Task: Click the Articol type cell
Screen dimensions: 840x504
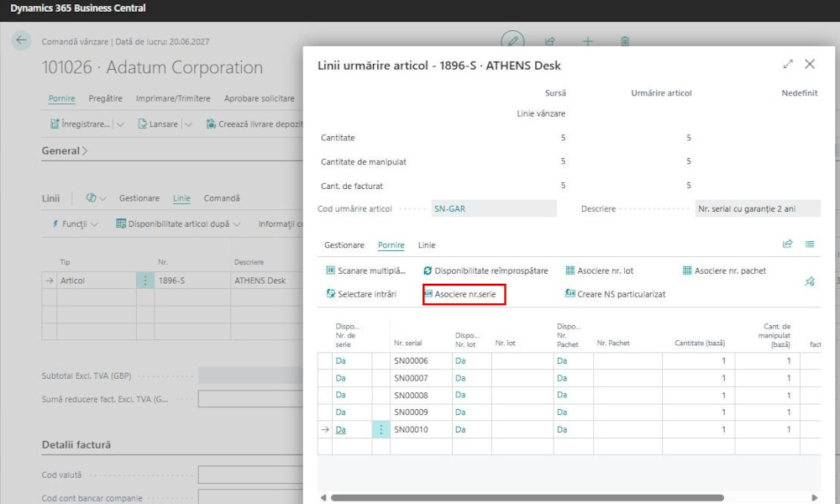Action: pos(97,280)
